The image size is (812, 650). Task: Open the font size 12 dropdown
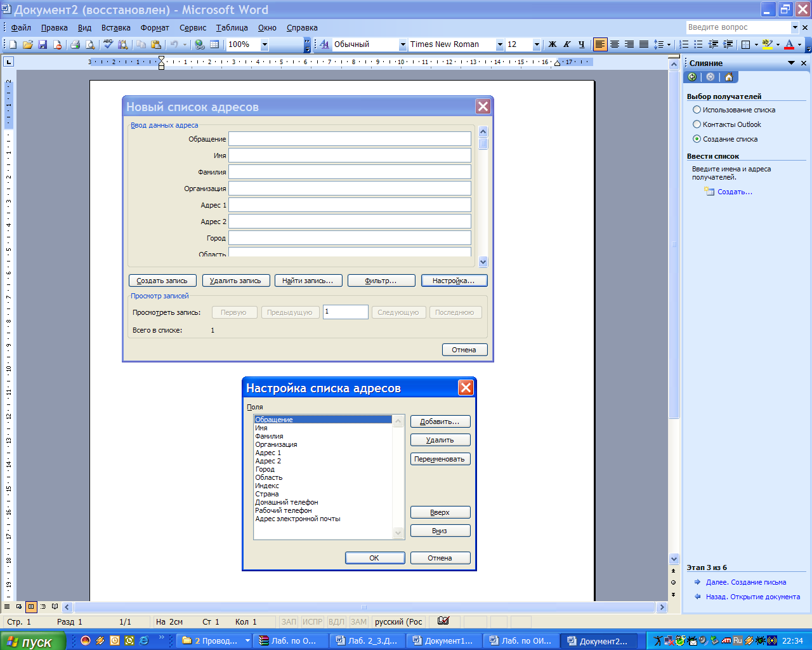coord(536,44)
